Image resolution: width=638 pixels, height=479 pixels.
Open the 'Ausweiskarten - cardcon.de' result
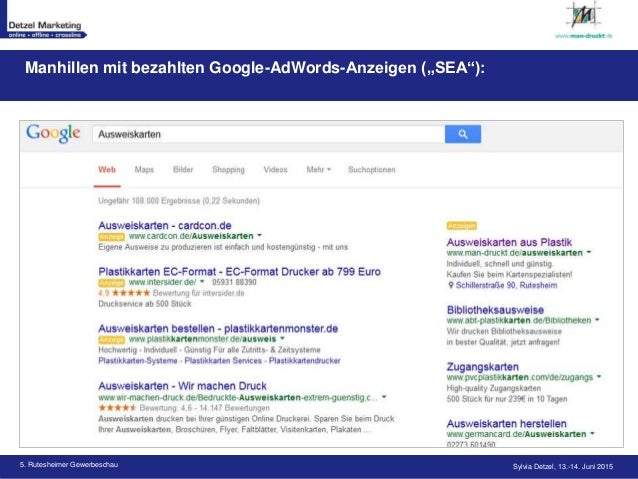click(165, 225)
